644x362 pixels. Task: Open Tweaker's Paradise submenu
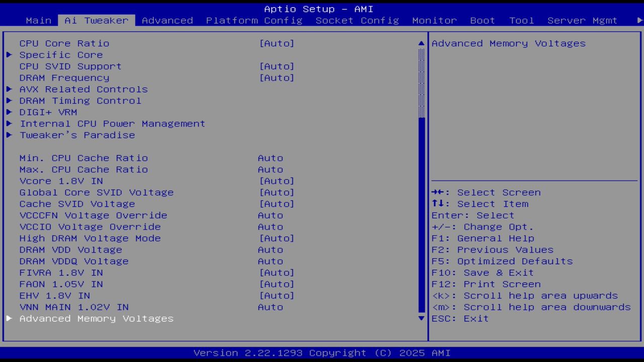(77, 135)
